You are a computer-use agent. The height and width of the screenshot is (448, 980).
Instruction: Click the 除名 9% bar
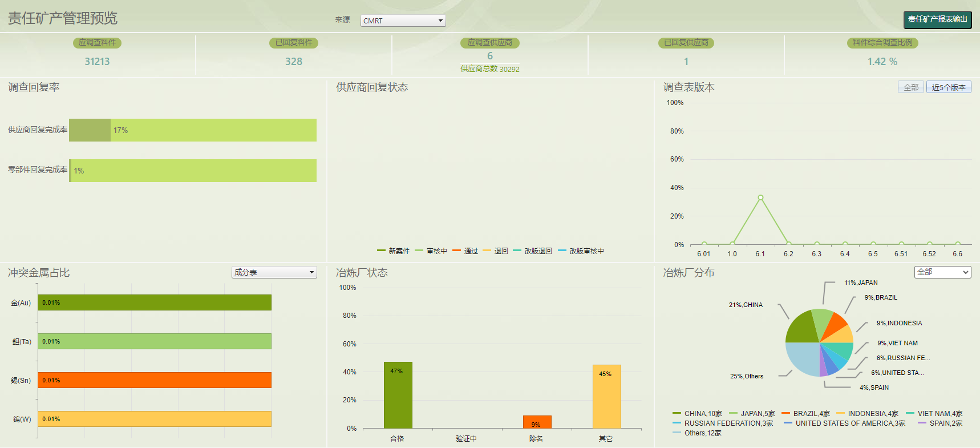click(537, 422)
